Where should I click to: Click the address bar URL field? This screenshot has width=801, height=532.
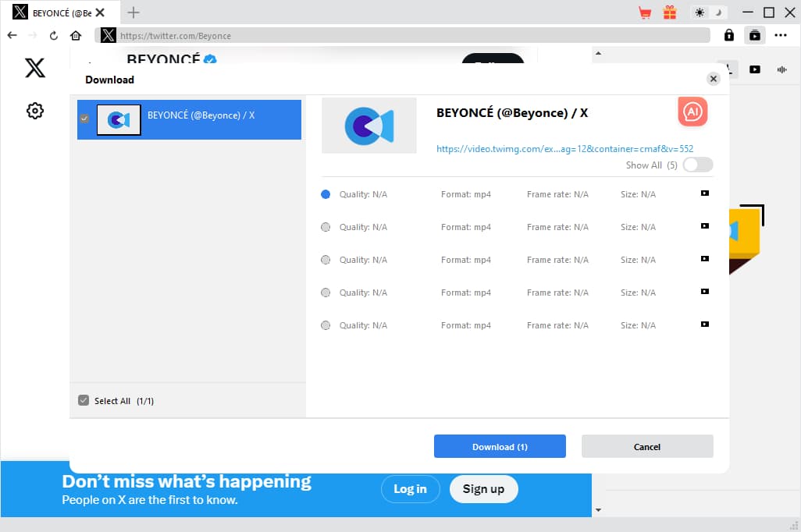[x=402, y=36]
